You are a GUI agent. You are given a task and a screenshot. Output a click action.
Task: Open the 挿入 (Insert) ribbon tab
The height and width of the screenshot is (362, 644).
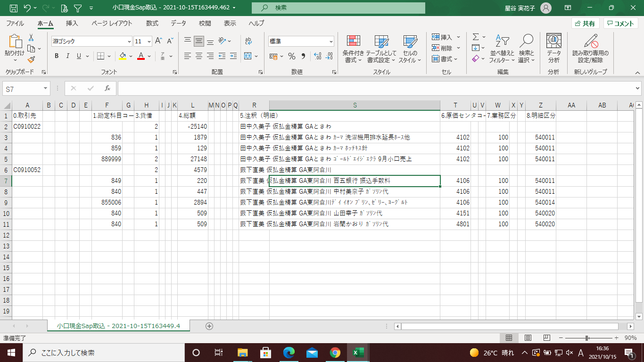pyautogui.click(x=72, y=23)
